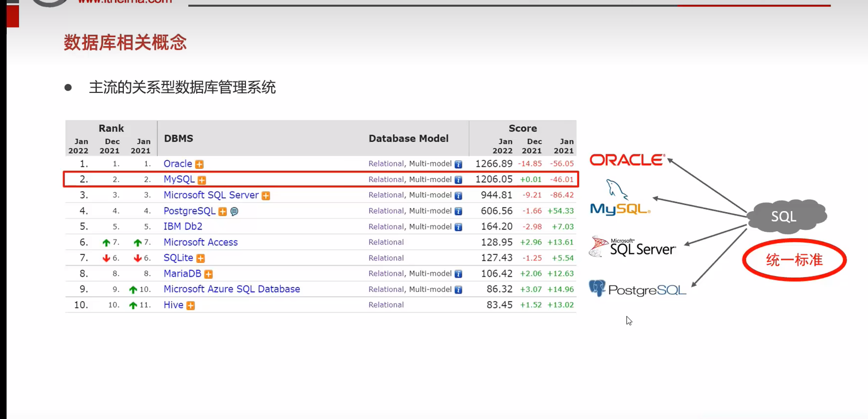Open the IBM Db2 link
The image size is (868, 419).
(x=183, y=226)
